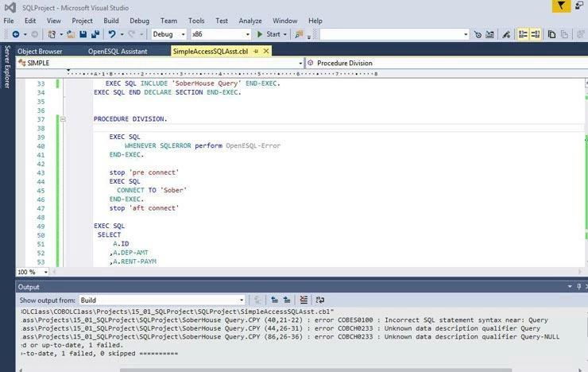Click the Visual Studio logo icon
This screenshot has width=588, height=372.
(x=10, y=7)
